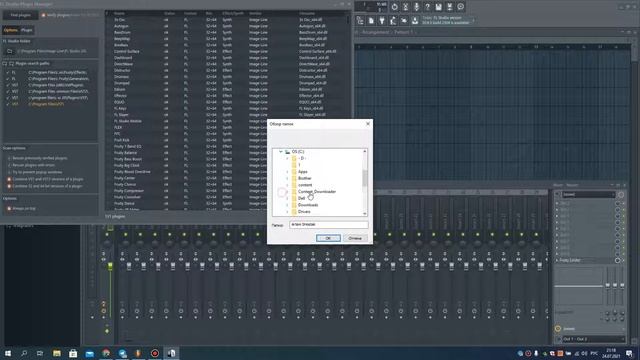Expand the Drivers folder node
The image size is (640, 360).
(287, 211)
